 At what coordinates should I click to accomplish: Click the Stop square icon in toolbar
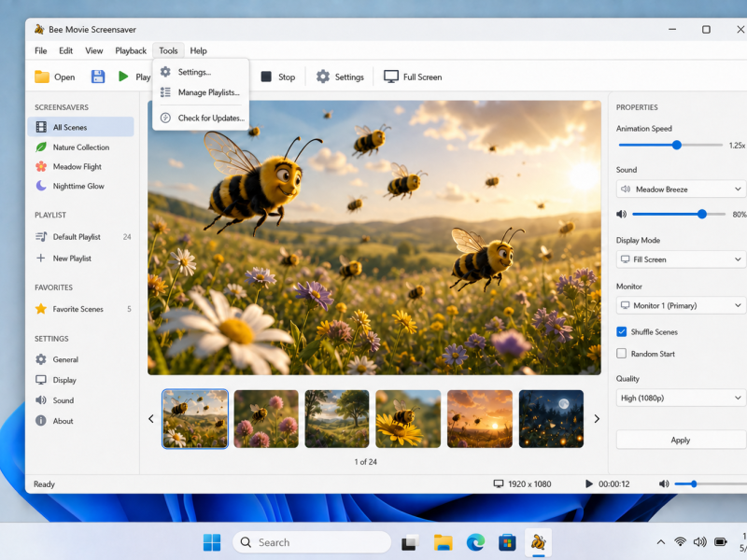266,77
